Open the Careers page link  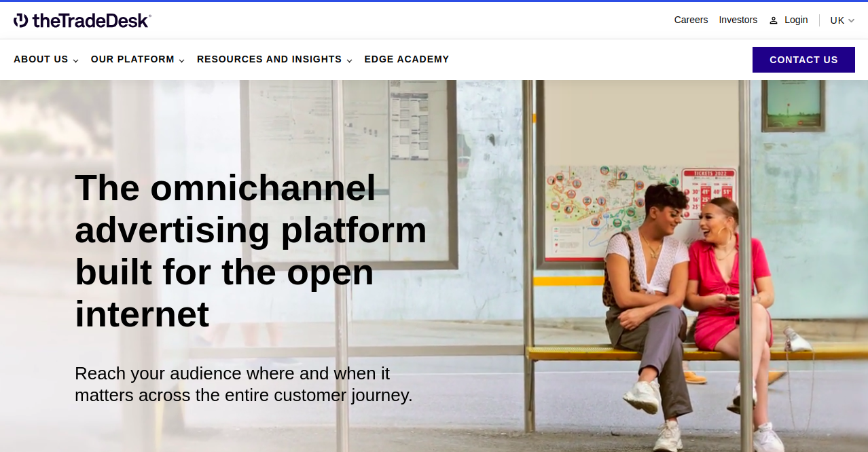[691, 20]
